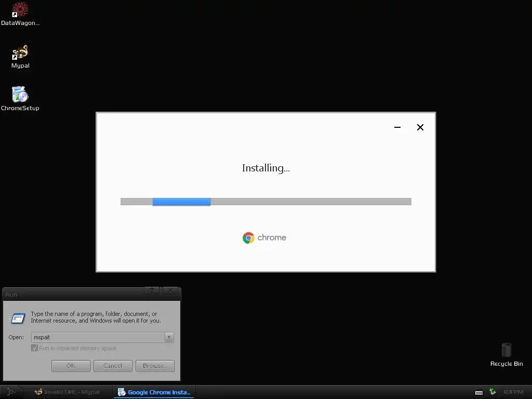Close the Chrome installer window
Screen dimensions: 532x399
click(420, 127)
